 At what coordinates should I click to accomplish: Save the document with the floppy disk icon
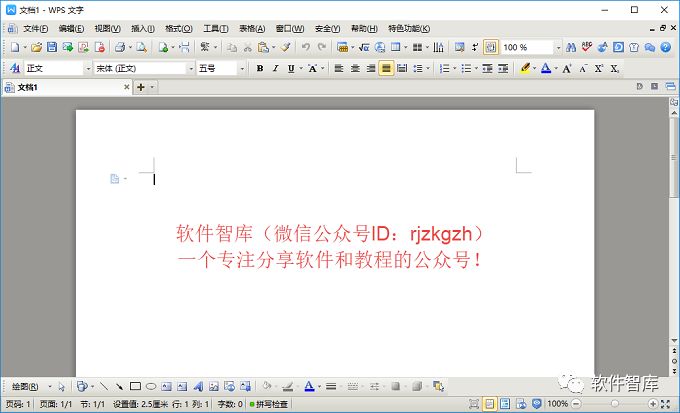click(52, 47)
